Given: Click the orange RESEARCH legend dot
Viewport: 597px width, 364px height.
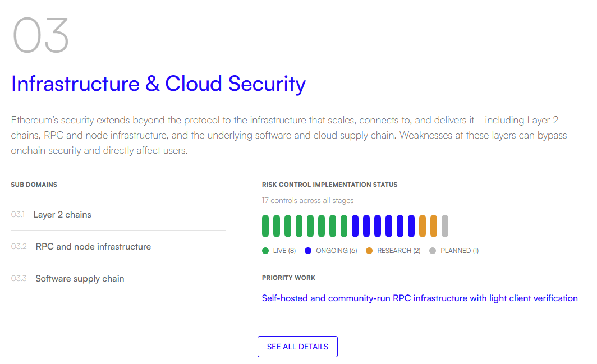Looking at the screenshot, I should point(369,251).
